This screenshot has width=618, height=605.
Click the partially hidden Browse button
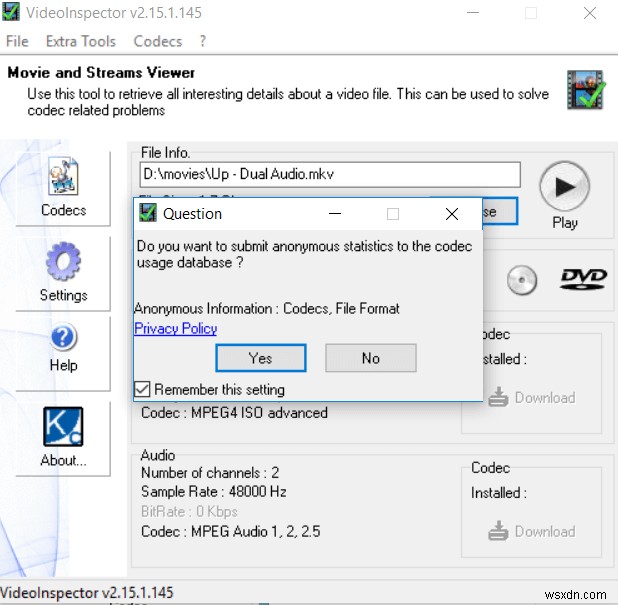500,211
